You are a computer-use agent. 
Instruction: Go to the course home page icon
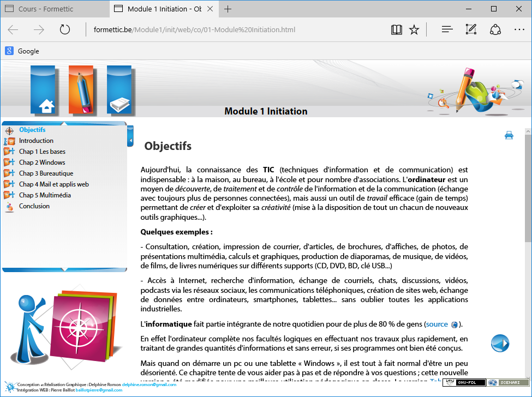[43, 90]
